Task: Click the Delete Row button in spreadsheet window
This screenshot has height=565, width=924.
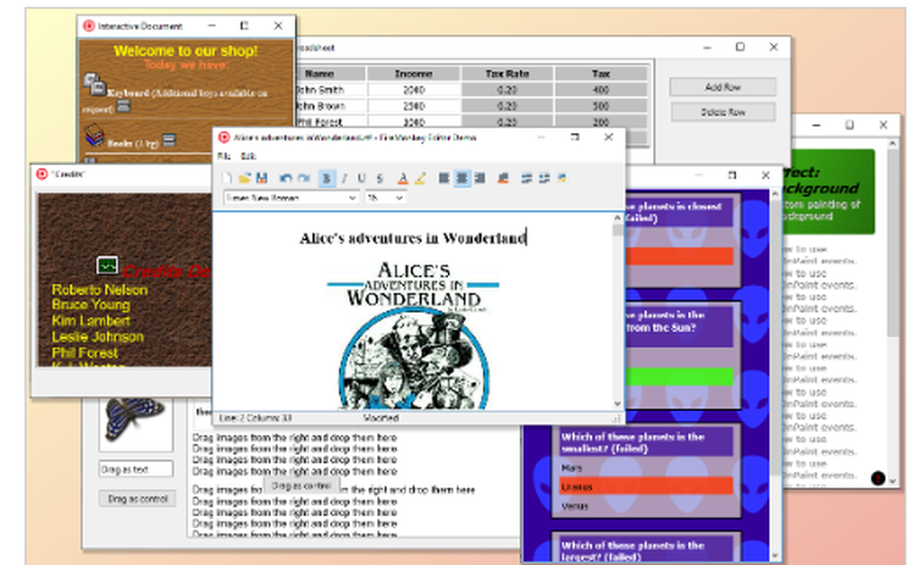Action: [723, 112]
